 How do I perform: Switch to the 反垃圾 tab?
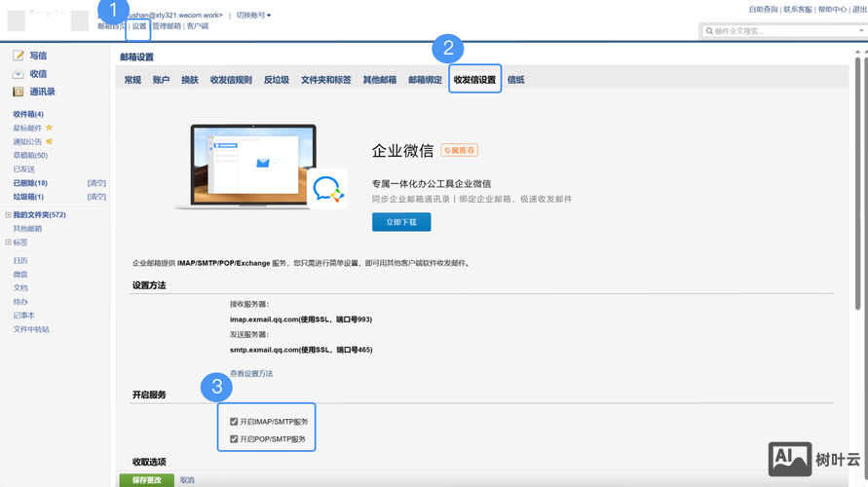point(277,80)
